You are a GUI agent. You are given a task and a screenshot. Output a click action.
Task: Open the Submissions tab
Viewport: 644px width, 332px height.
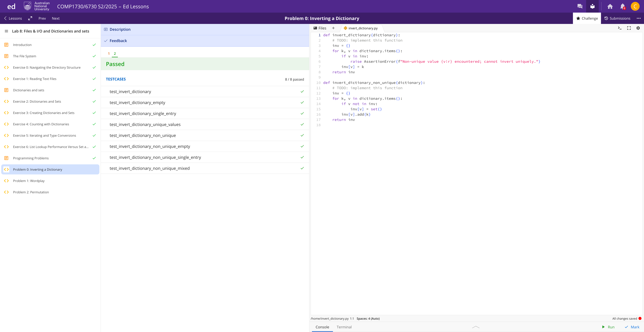click(617, 18)
